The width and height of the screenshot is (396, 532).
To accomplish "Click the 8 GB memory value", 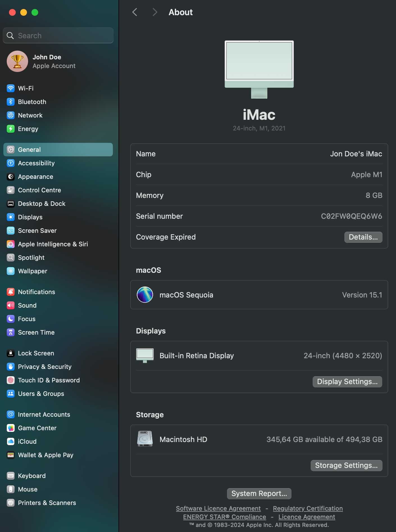I will [x=374, y=195].
